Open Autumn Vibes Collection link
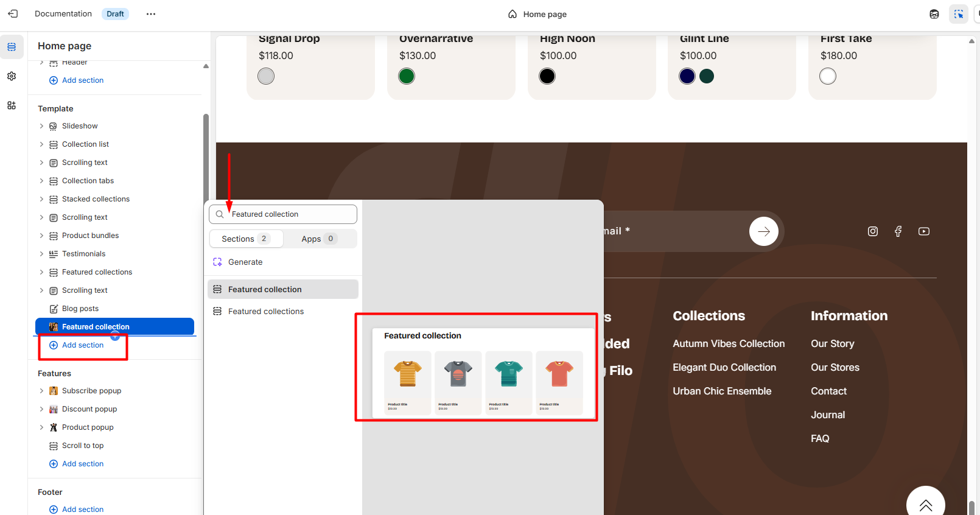The image size is (980, 515). [729, 344]
